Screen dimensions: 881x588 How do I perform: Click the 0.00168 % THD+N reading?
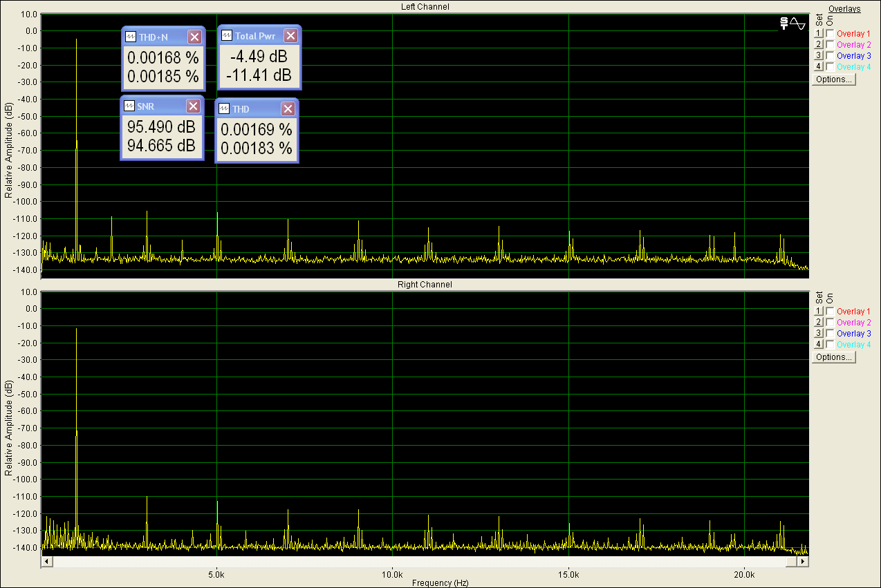pyautogui.click(x=163, y=59)
